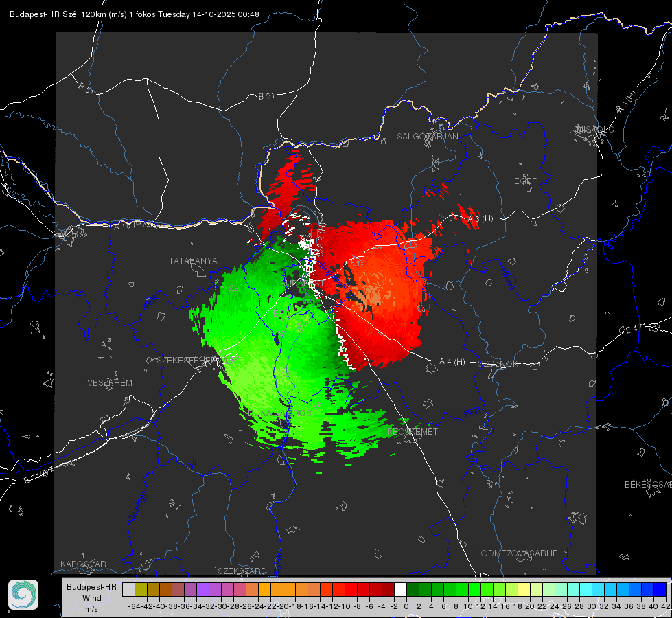672x618 pixels.
Task: Select the white swatch in the wind legend
Action: pyautogui.click(x=400, y=589)
